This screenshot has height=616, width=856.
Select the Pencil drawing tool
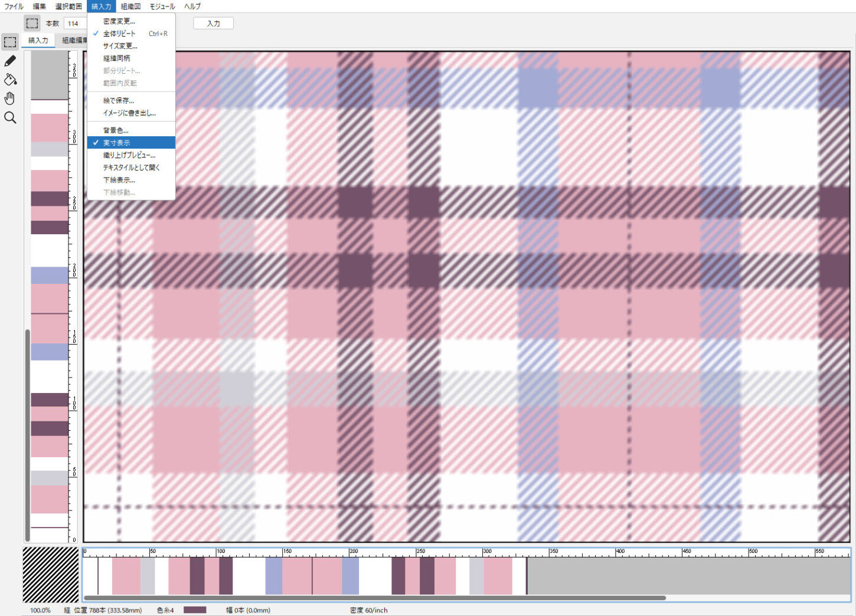click(x=10, y=61)
